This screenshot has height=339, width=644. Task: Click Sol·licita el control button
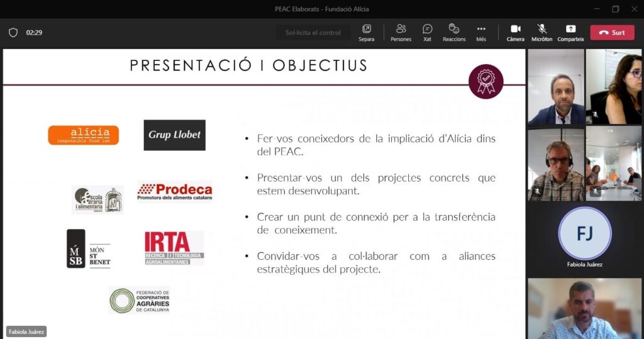click(x=313, y=33)
